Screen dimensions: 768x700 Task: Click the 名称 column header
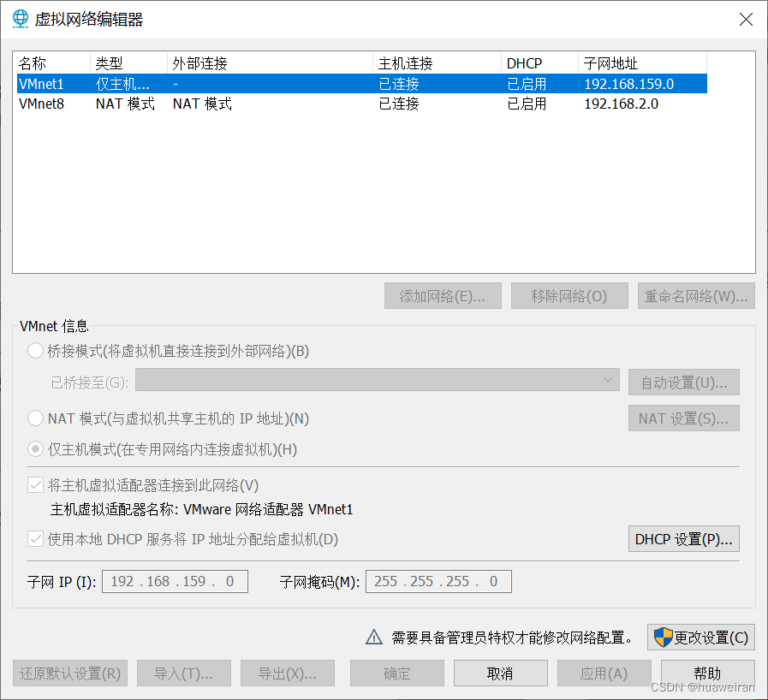click(53, 63)
